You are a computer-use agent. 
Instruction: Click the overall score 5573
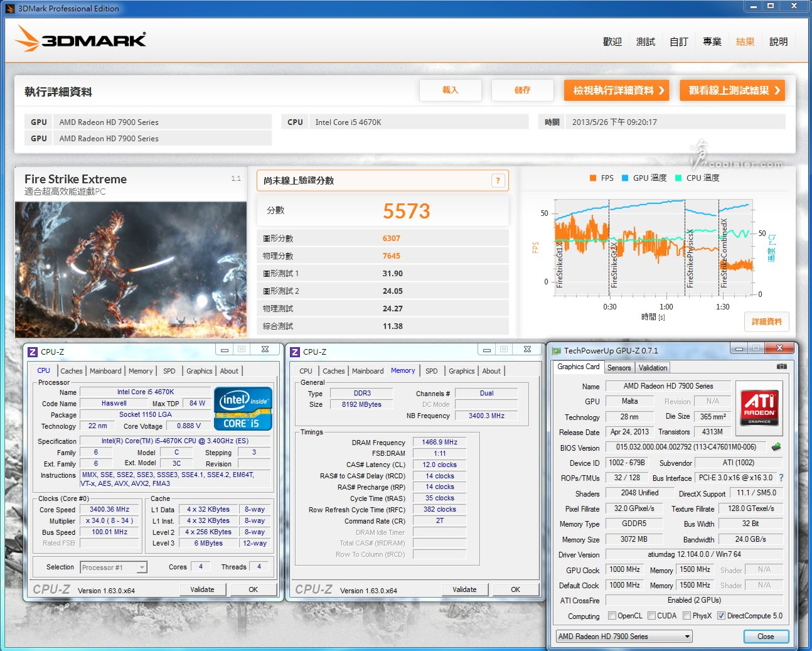[x=407, y=211]
